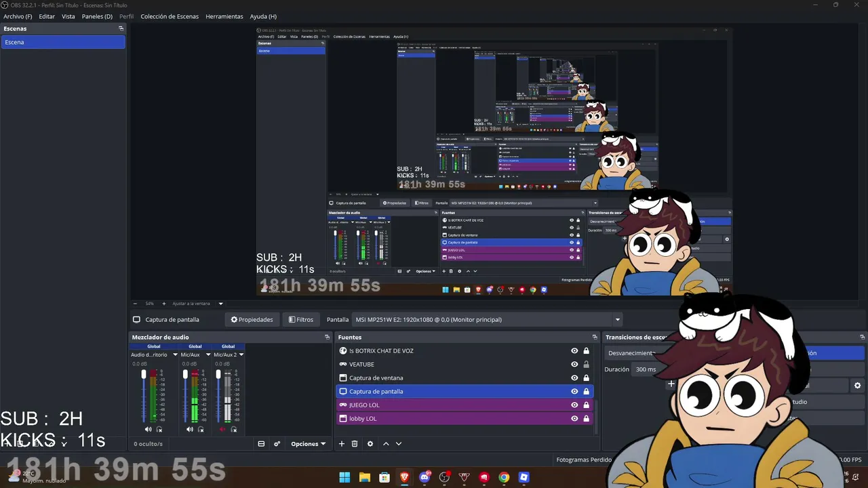The image size is (868, 488).
Task: Open Mic/Aux channel dropdown
Action: coord(208,354)
